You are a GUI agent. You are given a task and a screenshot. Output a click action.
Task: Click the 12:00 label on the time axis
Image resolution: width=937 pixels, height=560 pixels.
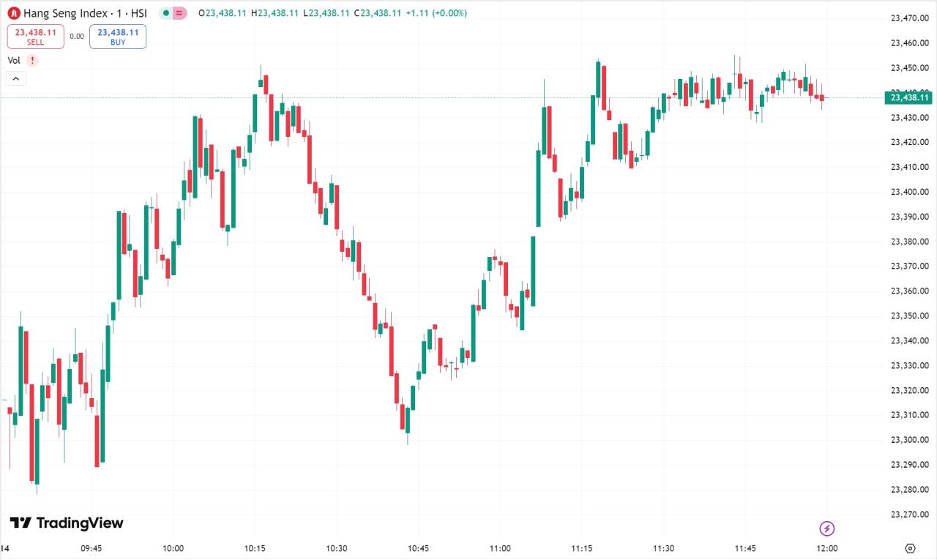827,548
